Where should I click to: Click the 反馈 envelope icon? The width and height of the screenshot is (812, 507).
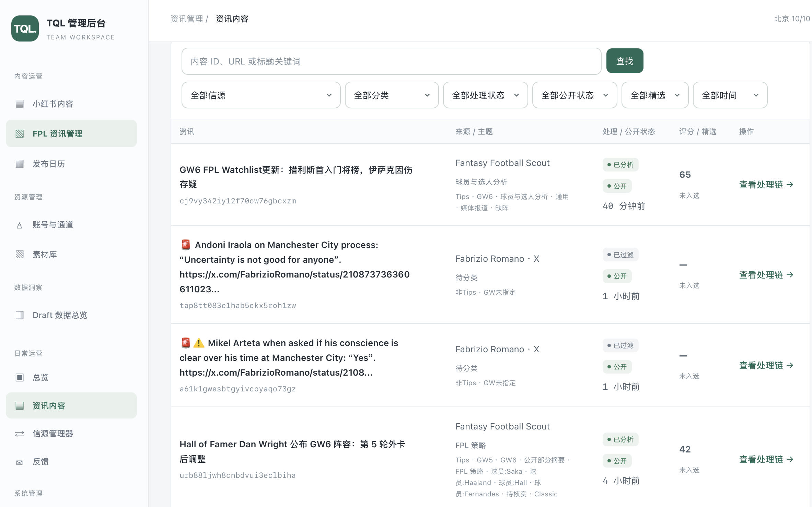[20, 462]
